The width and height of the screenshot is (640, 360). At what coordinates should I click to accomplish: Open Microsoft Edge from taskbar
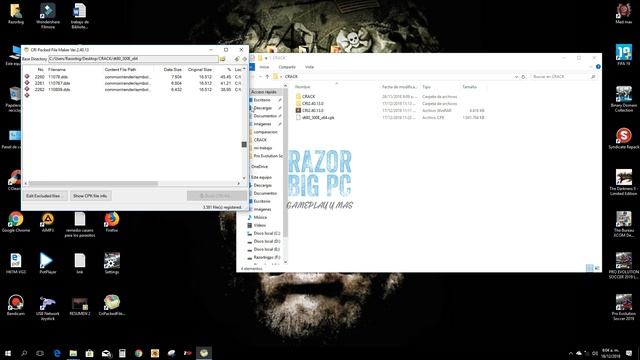coord(57,353)
